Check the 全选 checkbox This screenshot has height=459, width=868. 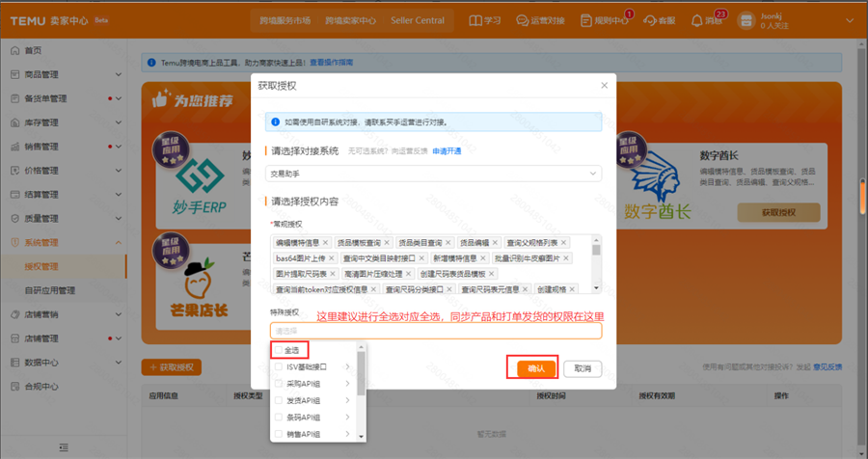click(x=279, y=350)
